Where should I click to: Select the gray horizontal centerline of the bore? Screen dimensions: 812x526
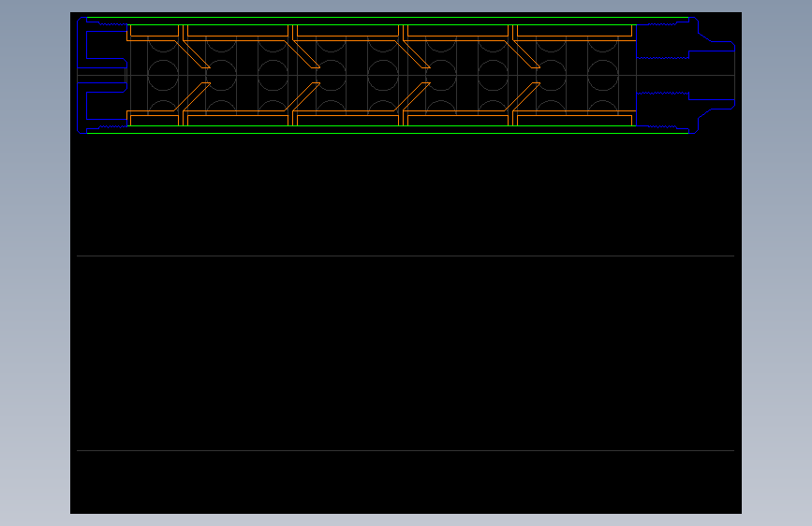(x=406, y=76)
